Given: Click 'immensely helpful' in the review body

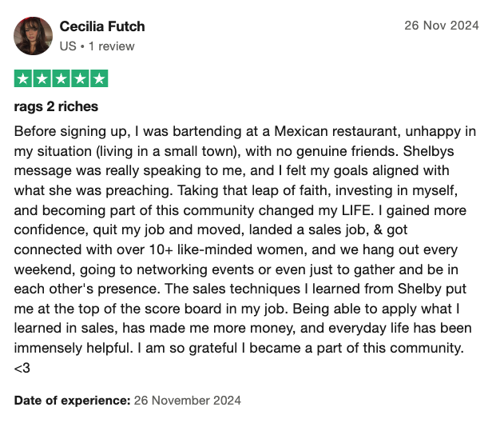Looking at the screenshot, I should (x=72, y=348).
